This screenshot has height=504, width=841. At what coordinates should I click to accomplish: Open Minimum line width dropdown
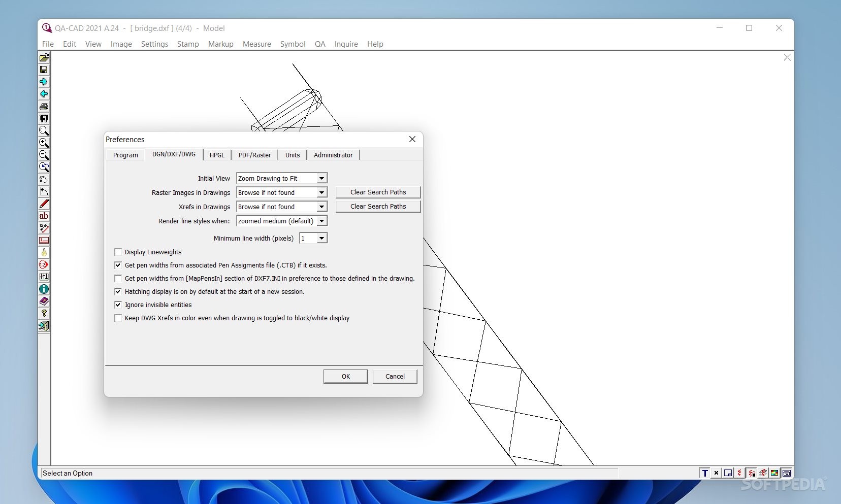coord(321,238)
